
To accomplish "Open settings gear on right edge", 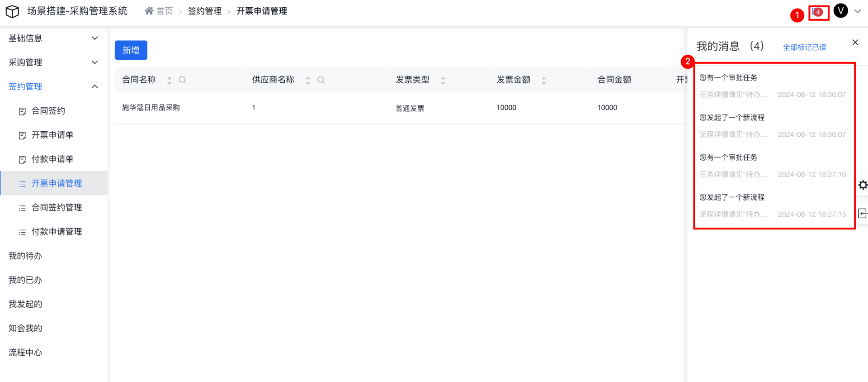I will point(863,185).
